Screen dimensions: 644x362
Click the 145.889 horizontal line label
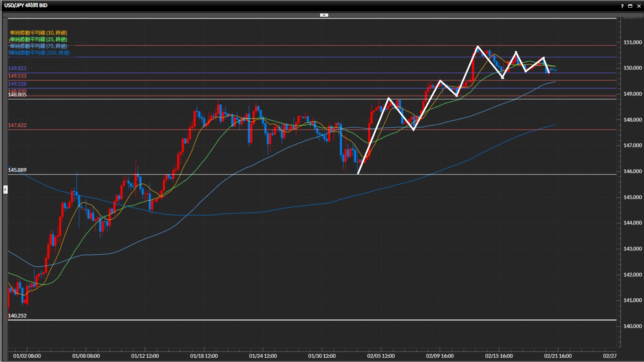tap(17, 170)
